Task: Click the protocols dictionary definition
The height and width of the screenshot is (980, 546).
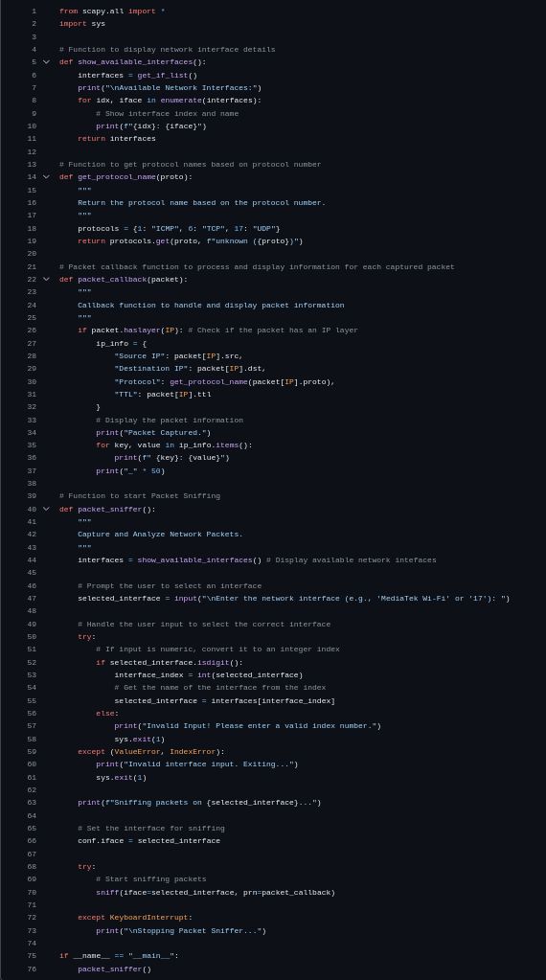Action: click(179, 228)
